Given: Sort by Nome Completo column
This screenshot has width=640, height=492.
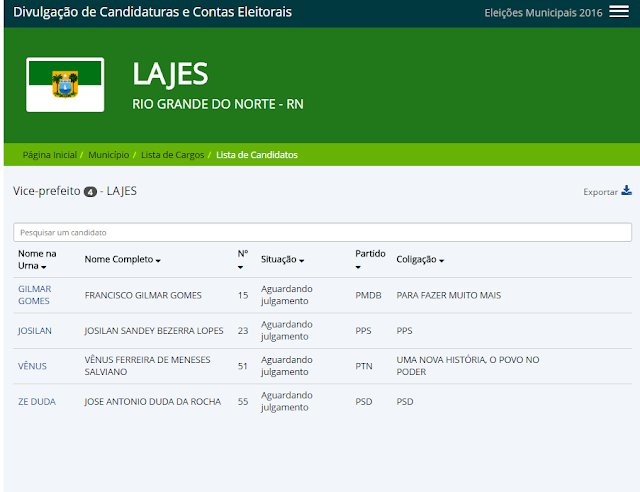Looking at the screenshot, I should click(122, 259).
